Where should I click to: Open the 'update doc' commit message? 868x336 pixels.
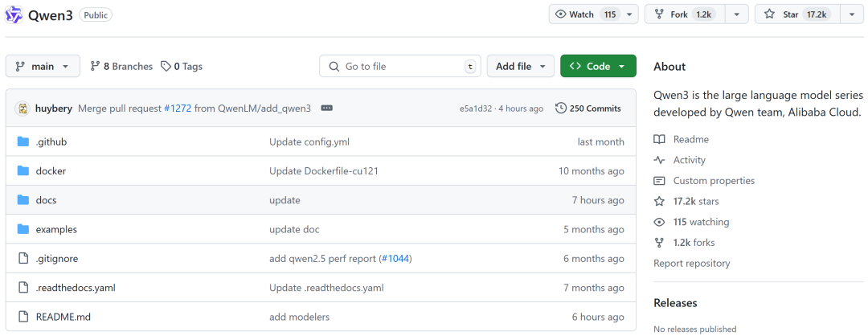point(294,229)
